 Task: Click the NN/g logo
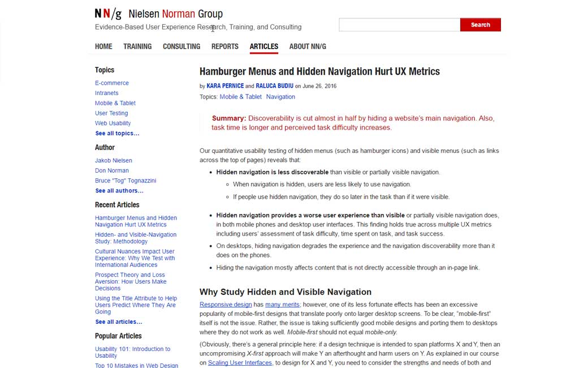108,14
